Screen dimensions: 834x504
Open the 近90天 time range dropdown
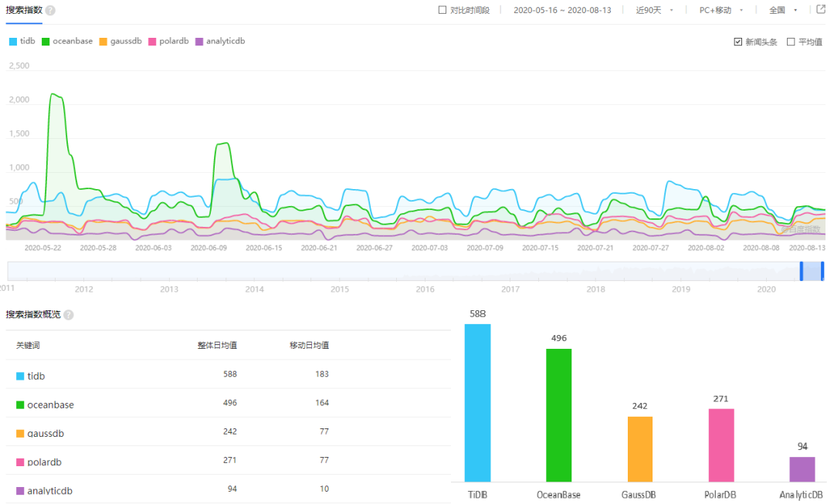(x=654, y=10)
